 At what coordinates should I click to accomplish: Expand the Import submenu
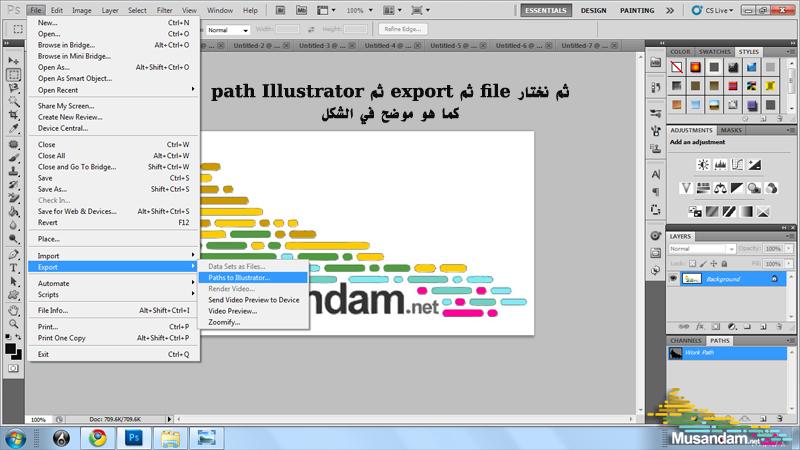(x=114, y=256)
